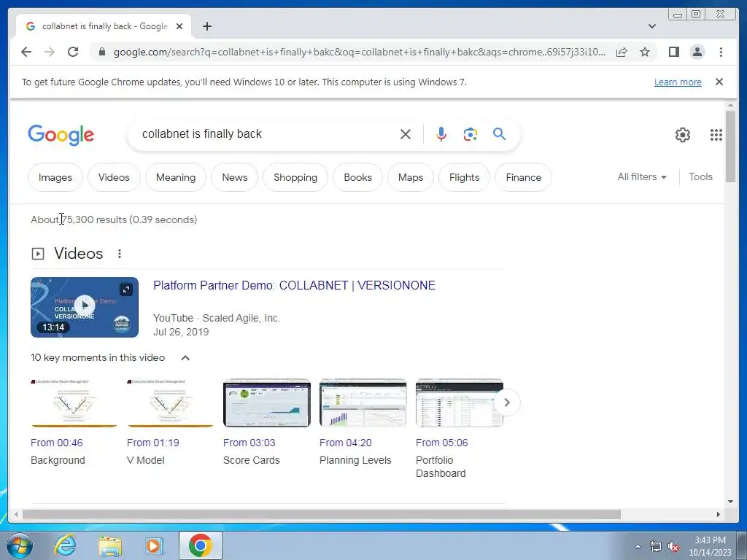747x560 pixels.
Task: Expand video preview icon on thumbnail
Action: 125,289
